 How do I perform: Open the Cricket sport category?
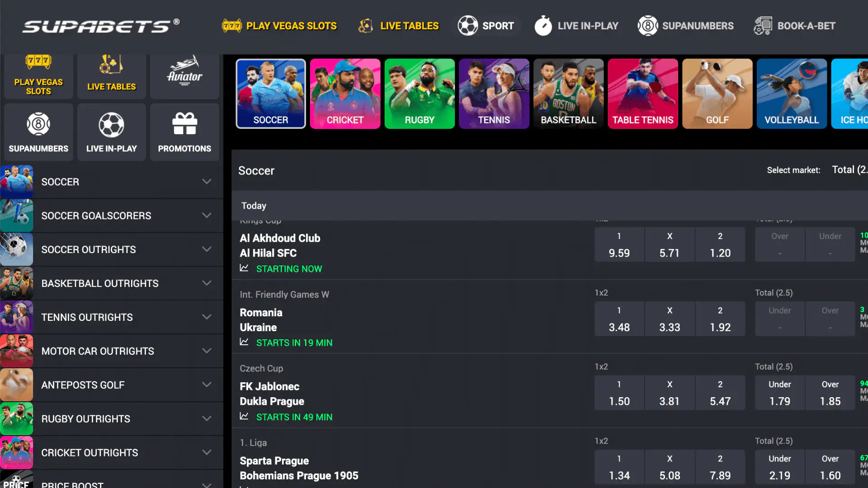pos(345,94)
